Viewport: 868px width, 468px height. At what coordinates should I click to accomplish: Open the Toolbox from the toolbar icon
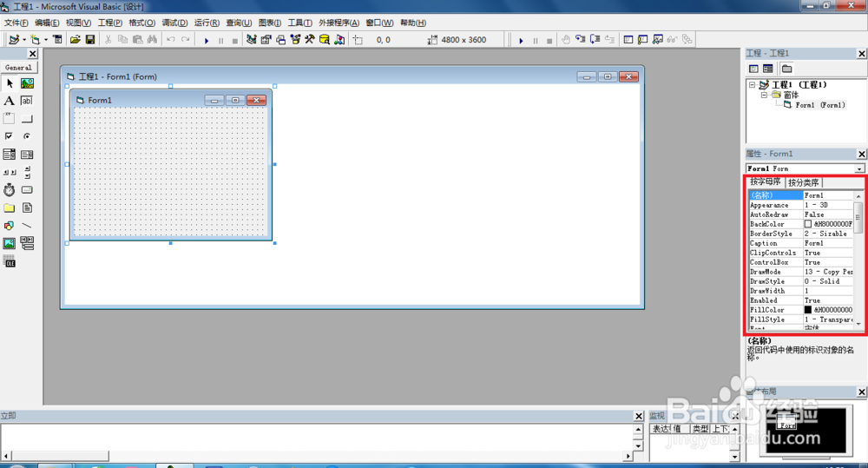[x=310, y=39]
